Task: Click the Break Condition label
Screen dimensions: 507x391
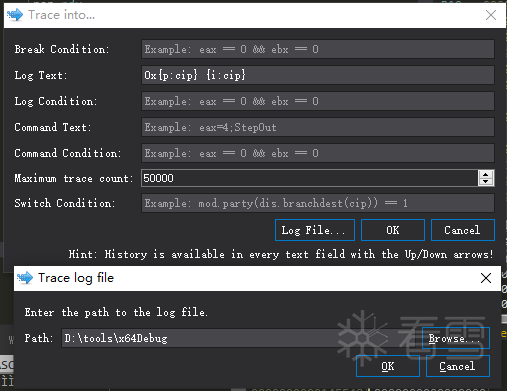Action: [x=62, y=49]
